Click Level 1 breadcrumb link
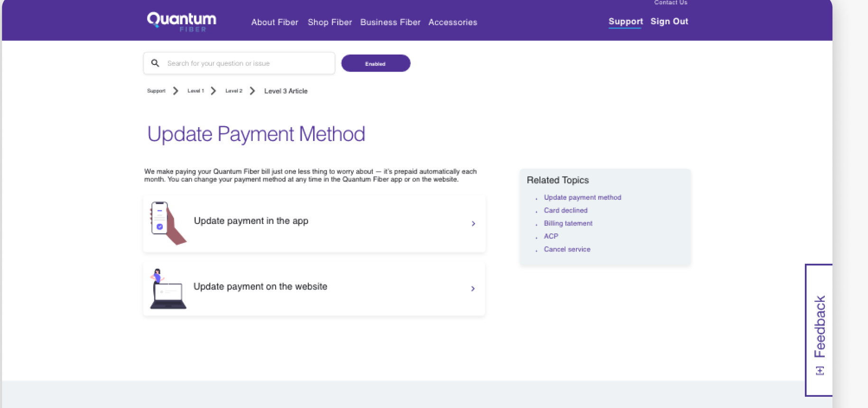The width and height of the screenshot is (868, 408). point(195,91)
